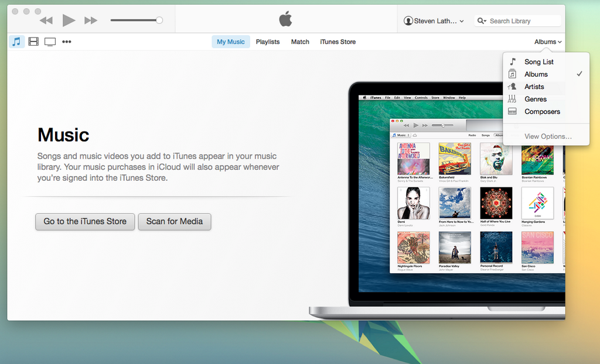The width and height of the screenshot is (600, 364).
Task: Open the Steven Lath account dropdown
Action: 434,21
